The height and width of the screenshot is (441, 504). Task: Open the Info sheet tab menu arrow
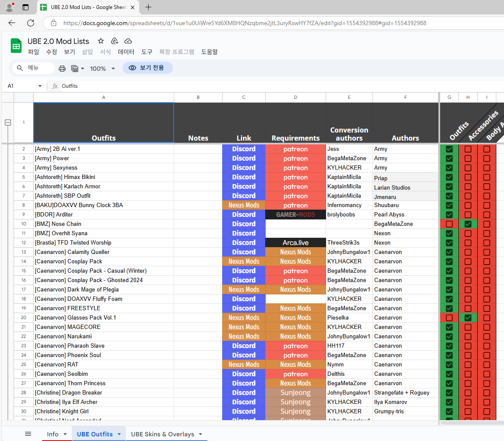[x=65, y=434]
